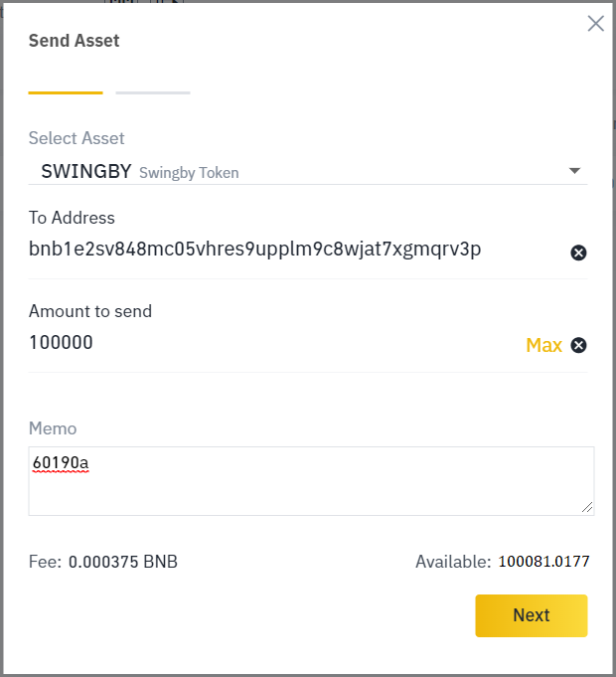Image resolution: width=616 pixels, height=677 pixels.
Task: Select the SWINGBY asset name in the combo box
Action: point(86,171)
